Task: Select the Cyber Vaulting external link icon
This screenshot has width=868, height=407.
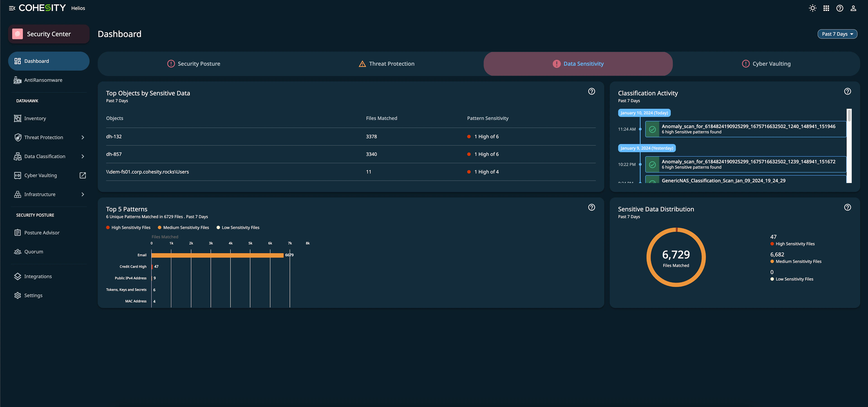Action: (83, 175)
